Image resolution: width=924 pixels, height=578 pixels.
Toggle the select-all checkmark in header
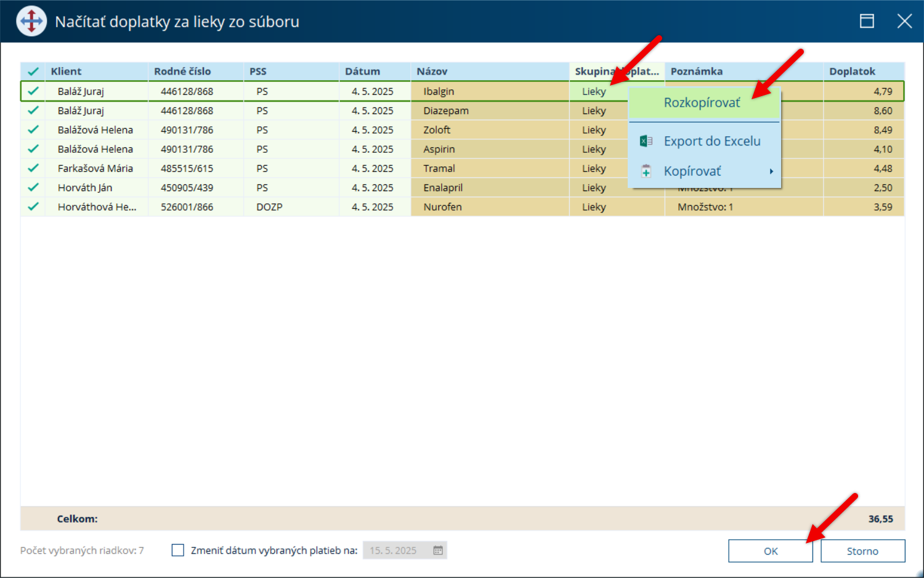(33, 71)
